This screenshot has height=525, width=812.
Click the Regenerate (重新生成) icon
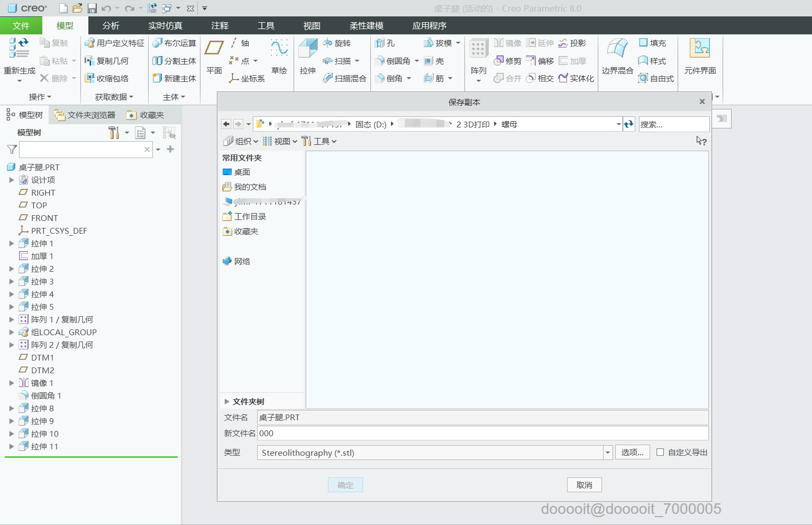point(19,48)
